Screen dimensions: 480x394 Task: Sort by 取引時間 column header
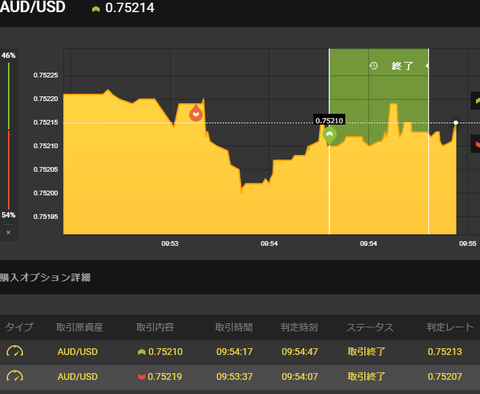click(234, 327)
